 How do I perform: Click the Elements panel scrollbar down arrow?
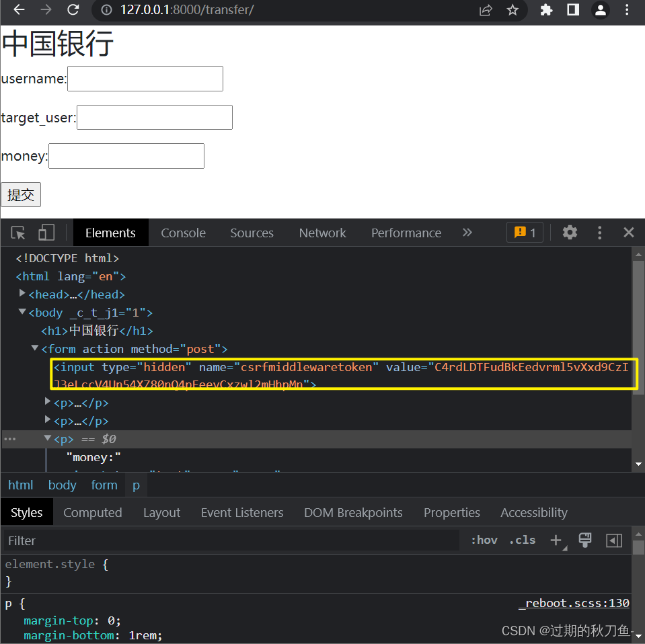point(638,465)
